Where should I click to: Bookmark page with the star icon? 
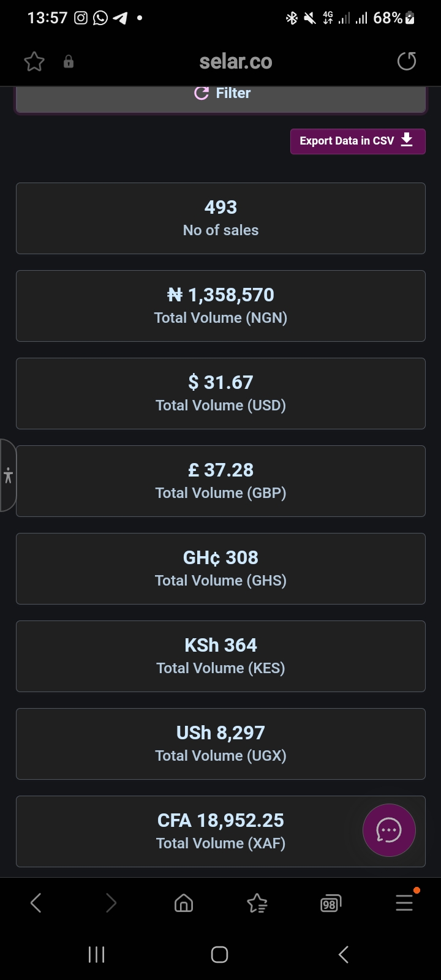(34, 61)
